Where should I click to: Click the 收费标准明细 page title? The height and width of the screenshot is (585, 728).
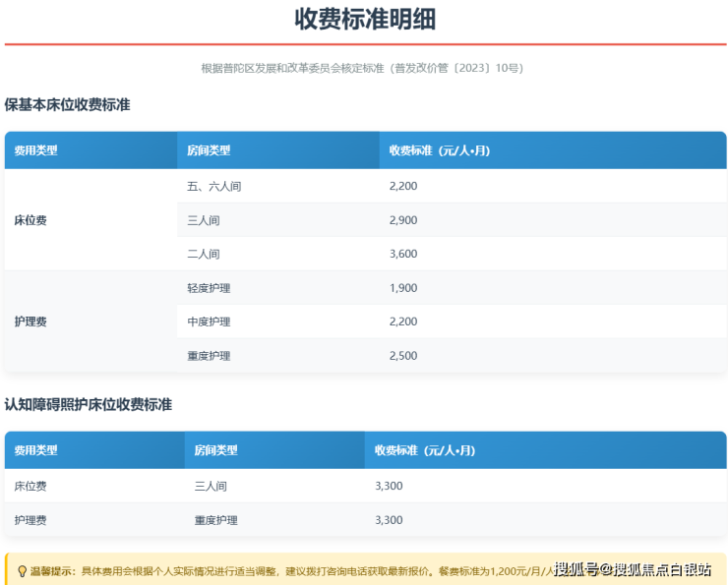point(365,19)
